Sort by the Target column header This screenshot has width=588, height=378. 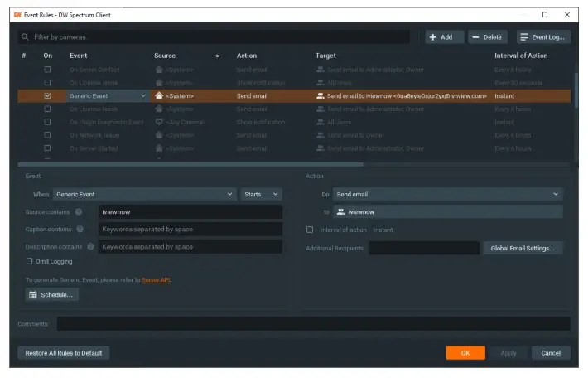pyautogui.click(x=325, y=56)
